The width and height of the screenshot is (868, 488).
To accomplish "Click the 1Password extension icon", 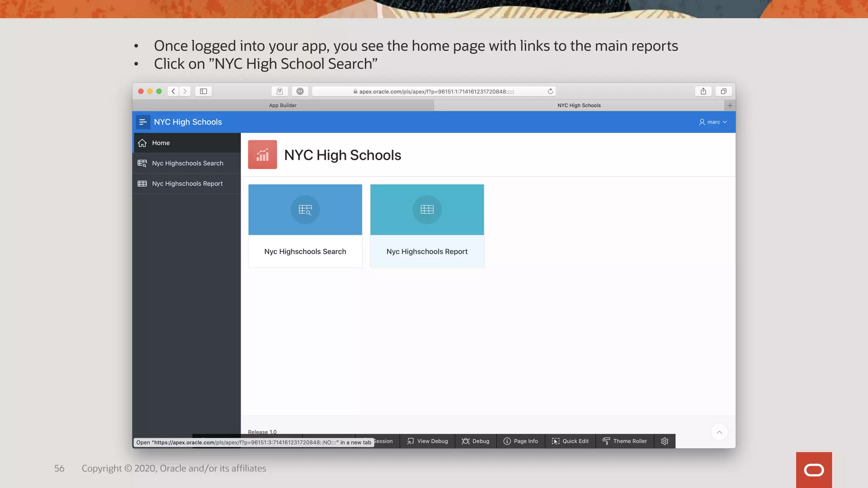I will pos(300,91).
